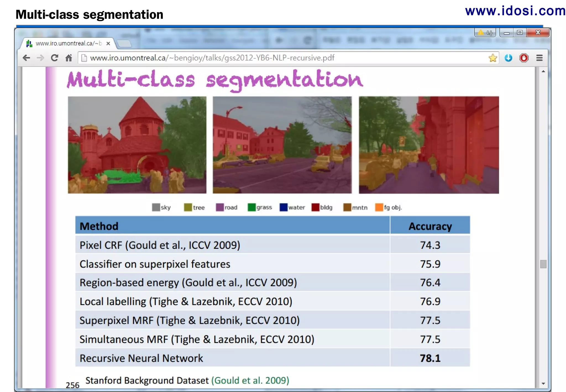Open the red building facade segmentation image

(429, 145)
